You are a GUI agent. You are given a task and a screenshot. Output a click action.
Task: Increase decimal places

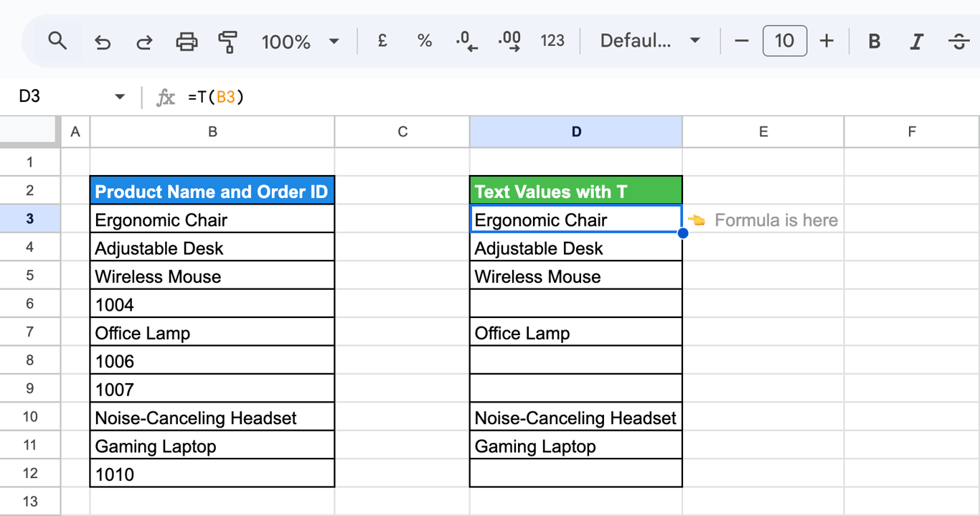(509, 42)
